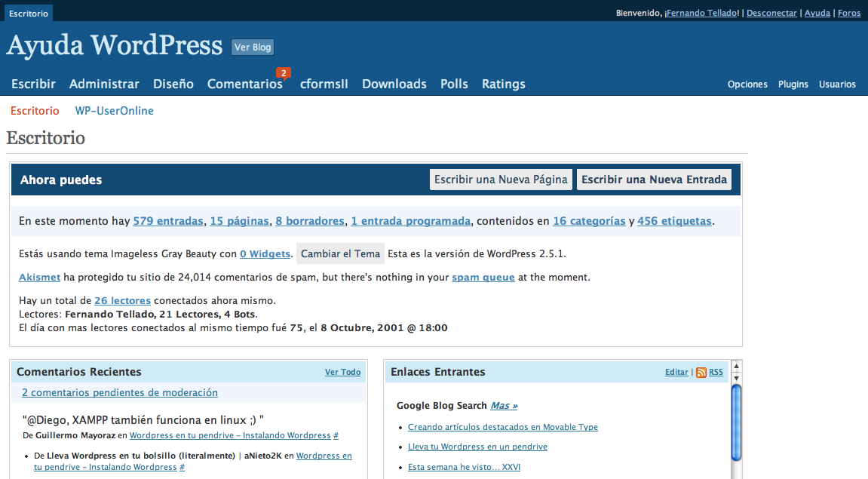
Task: Click the Desconectar link to log out
Action: (771, 13)
